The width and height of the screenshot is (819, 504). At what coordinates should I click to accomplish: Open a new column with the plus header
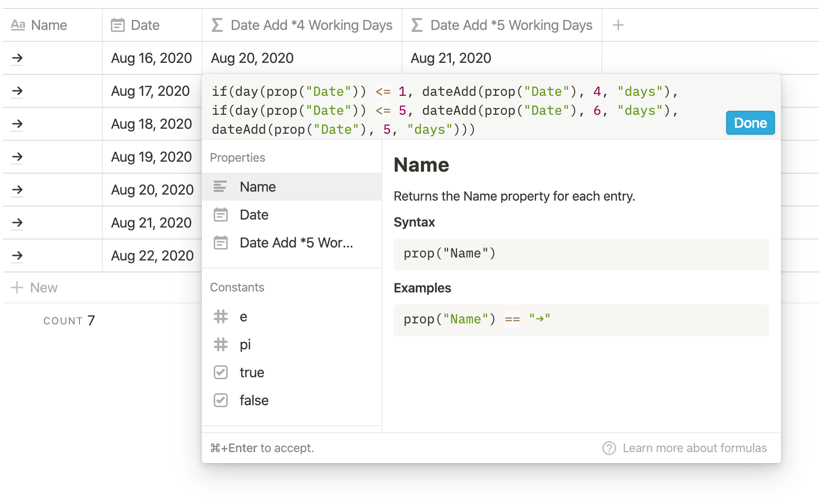click(x=618, y=25)
